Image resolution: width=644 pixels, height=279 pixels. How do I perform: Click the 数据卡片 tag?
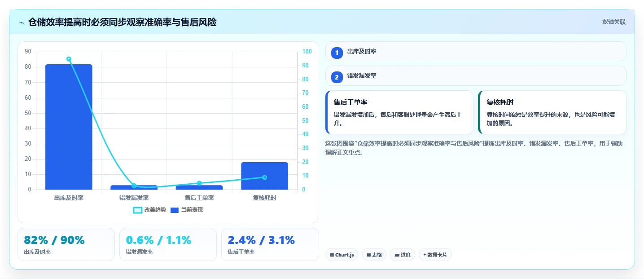point(435,255)
